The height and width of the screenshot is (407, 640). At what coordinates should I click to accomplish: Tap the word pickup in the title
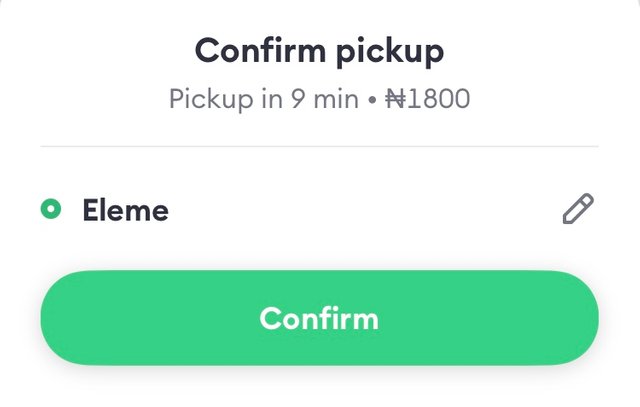point(390,53)
